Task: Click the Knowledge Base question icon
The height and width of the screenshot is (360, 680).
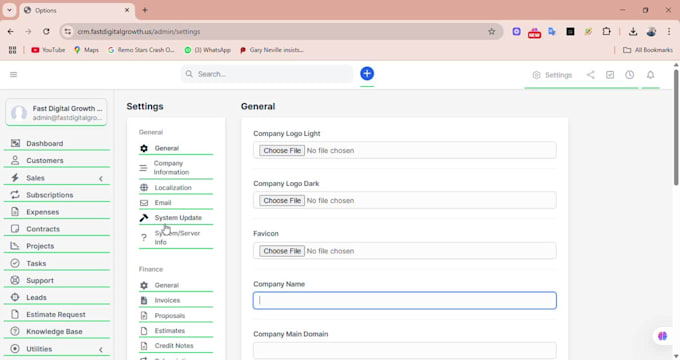Action: (15, 331)
